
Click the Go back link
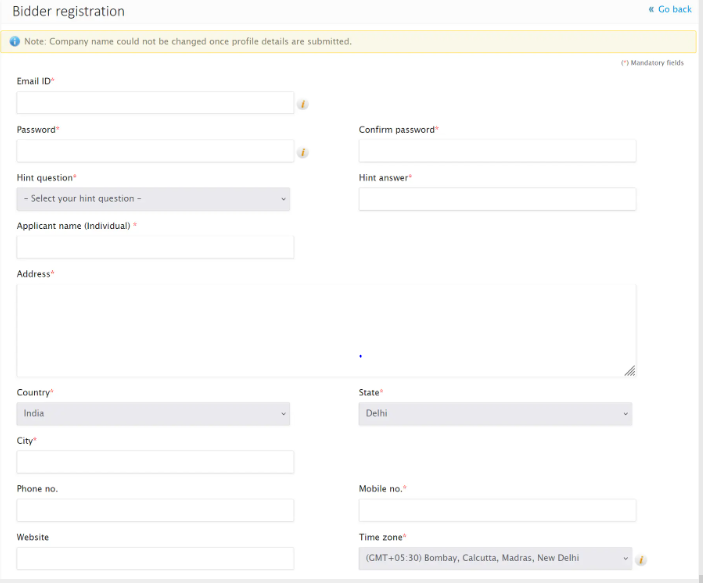[x=670, y=9]
